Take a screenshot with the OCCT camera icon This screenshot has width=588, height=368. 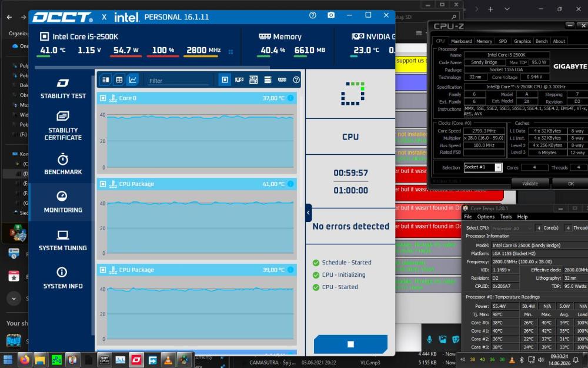click(x=330, y=15)
